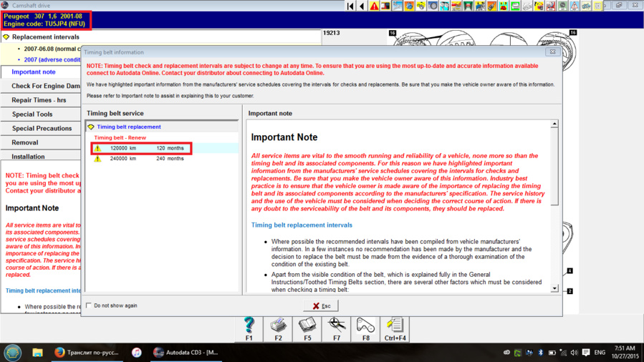Screen dimensions: 644x362
Task: Print the page using the F2 printer icon
Action: pos(278,329)
